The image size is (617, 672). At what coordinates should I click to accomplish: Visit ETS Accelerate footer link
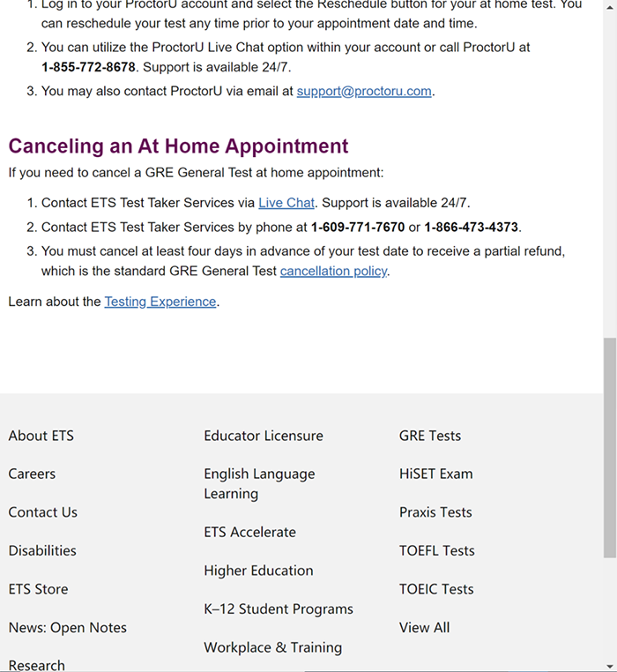point(250,532)
